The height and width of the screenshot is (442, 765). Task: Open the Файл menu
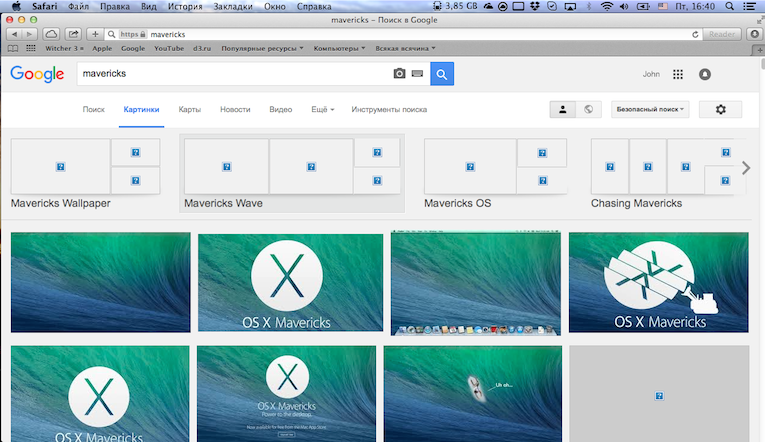78,6
